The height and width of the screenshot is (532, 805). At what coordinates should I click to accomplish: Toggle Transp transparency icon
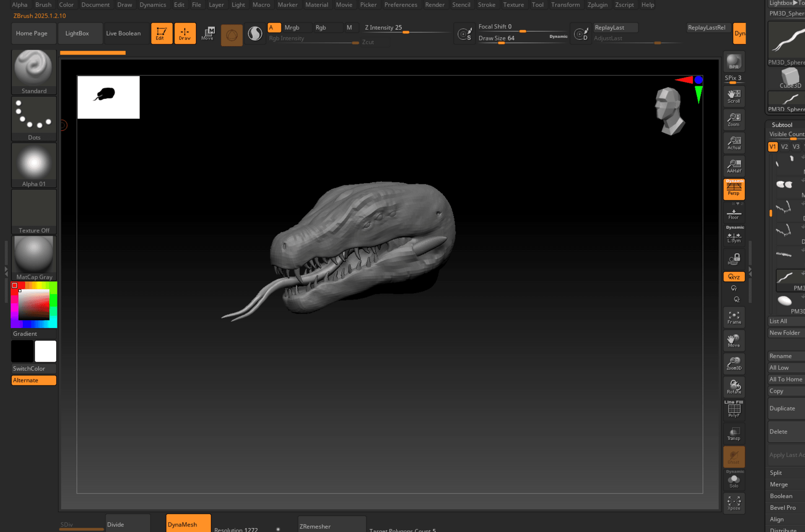click(734, 434)
